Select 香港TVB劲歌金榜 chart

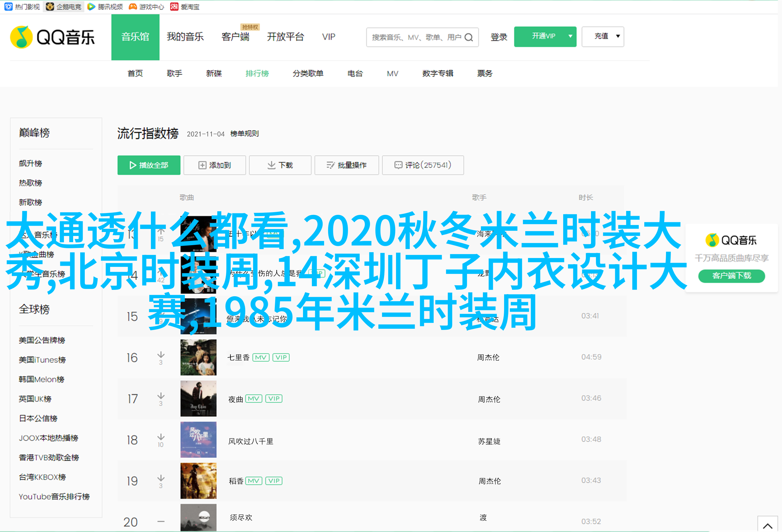coord(49,458)
